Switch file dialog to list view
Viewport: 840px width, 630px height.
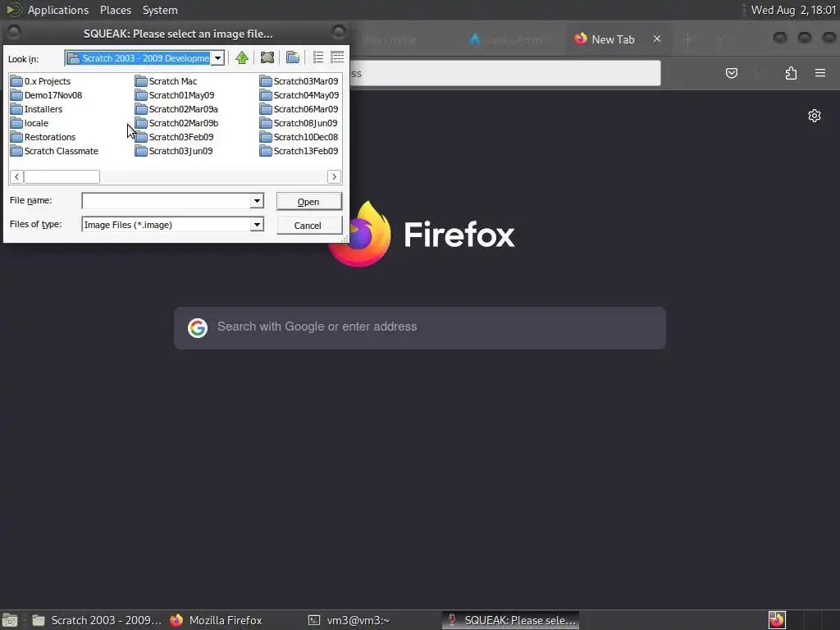coord(317,58)
